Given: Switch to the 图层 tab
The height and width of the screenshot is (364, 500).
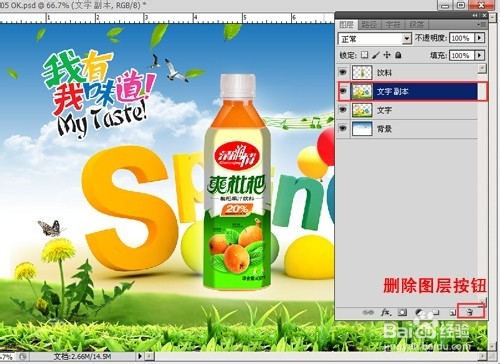Looking at the screenshot, I should 346,25.
